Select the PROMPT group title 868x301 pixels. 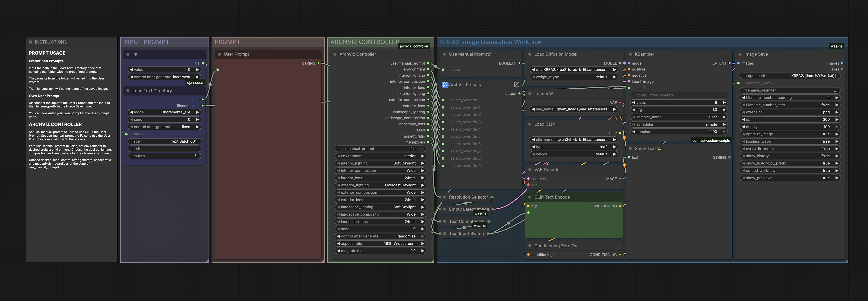pos(227,42)
